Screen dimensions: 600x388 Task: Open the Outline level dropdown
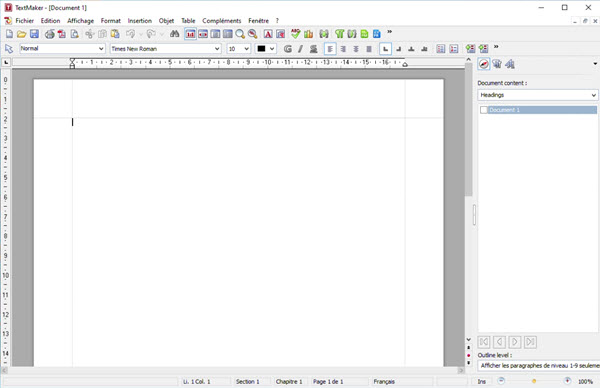[539, 366]
